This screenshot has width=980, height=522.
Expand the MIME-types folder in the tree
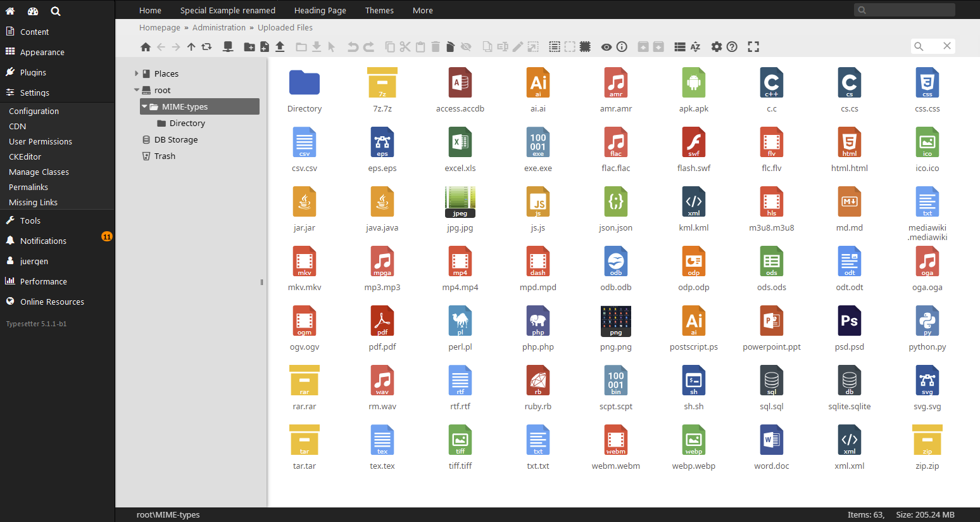145,106
